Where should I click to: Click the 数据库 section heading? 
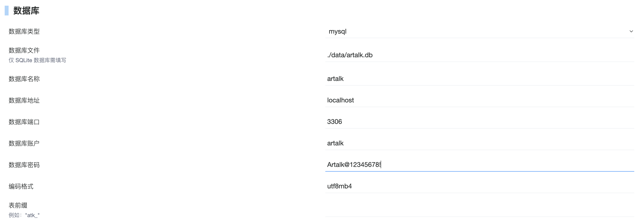pos(26,11)
